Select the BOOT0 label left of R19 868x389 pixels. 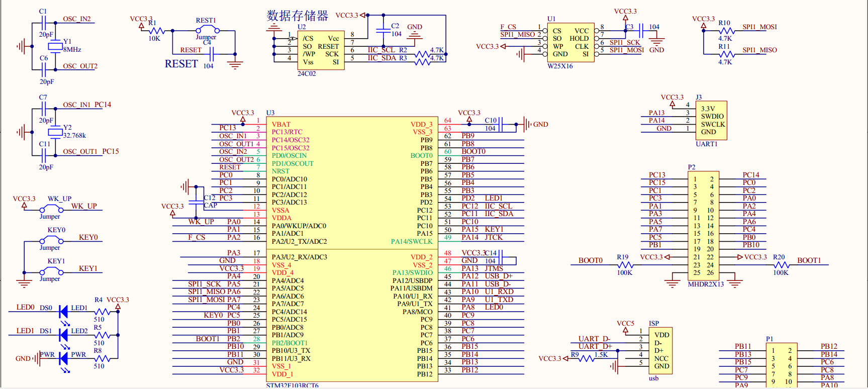pyautogui.click(x=590, y=260)
